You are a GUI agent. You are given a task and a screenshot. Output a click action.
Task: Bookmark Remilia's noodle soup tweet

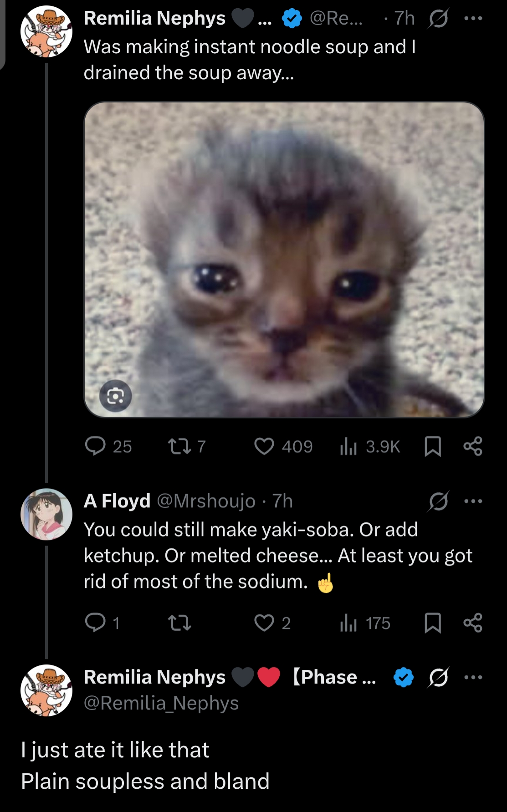(432, 446)
